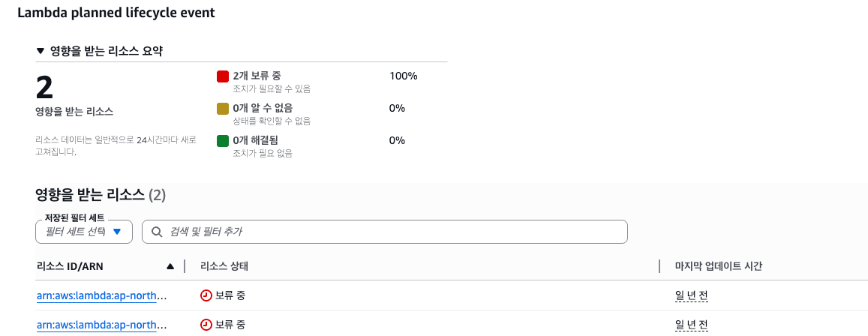Click the first row's 보류 중 clock icon
The image size is (868, 336).
pyautogui.click(x=206, y=295)
